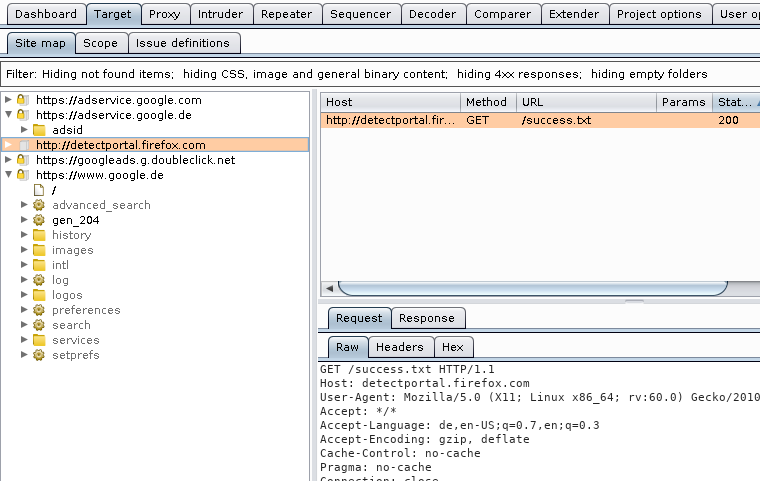Viewport: 760px width, 481px height.
Task: Expand the adsid folder
Action: (24, 129)
